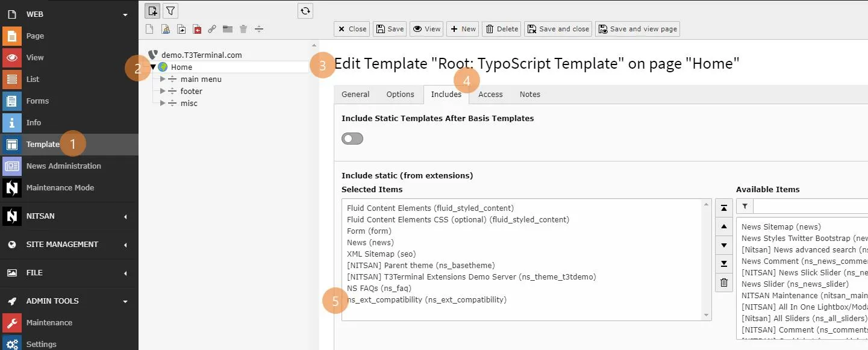Collapse the Home tree node
Image resolution: width=868 pixels, height=350 pixels.
153,67
